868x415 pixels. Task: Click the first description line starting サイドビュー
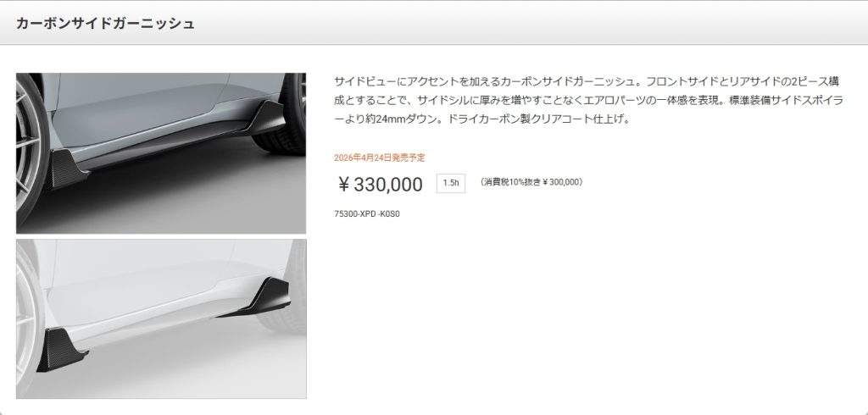pyautogui.click(x=587, y=81)
